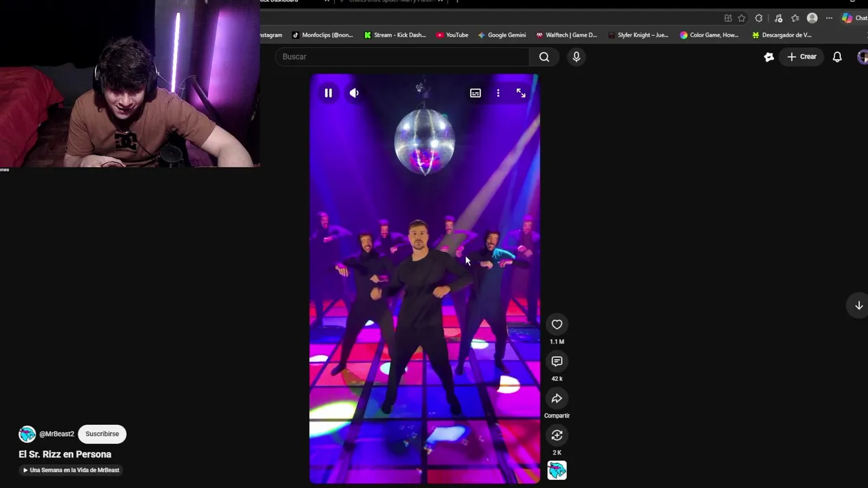Open the browser profile avatar
This screenshot has width=868, height=488.
[812, 18]
